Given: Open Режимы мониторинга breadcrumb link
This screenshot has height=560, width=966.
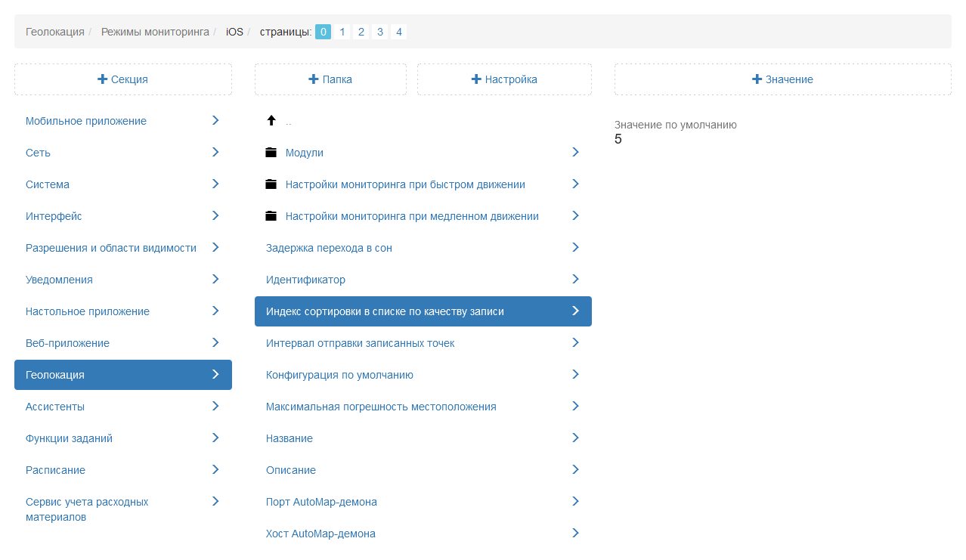Looking at the screenshot, I should (155, 32).
